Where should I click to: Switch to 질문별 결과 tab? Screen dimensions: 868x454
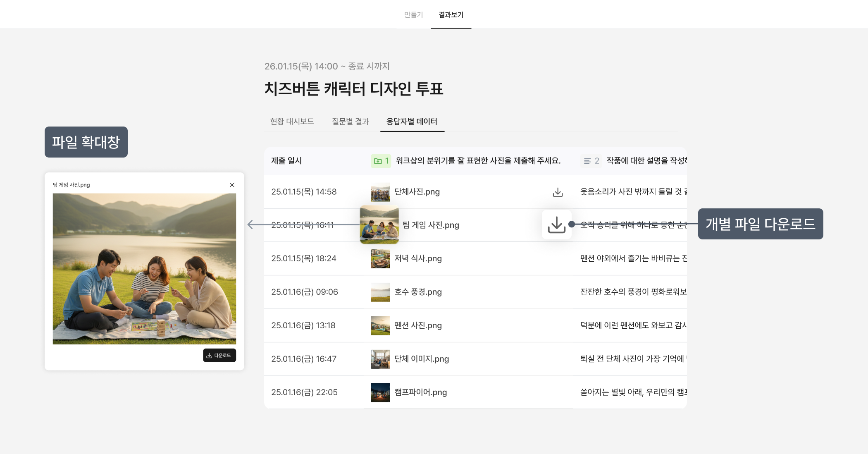click(x=350, y=122)
